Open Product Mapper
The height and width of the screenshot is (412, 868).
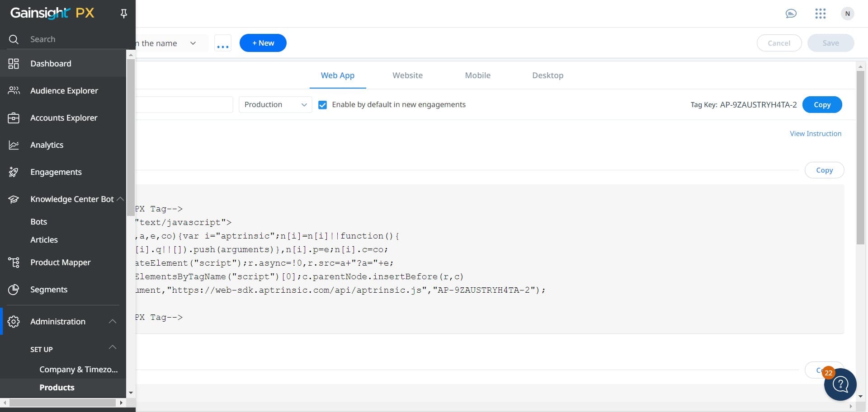point(61,262)
